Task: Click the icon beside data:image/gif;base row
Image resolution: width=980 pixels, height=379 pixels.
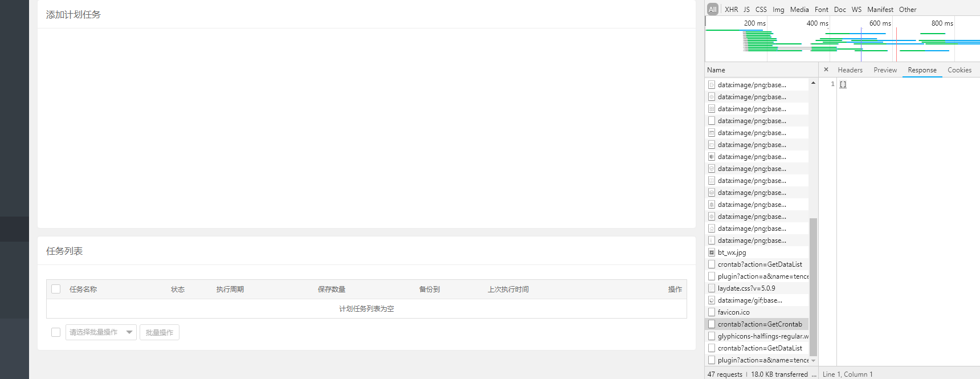Action: [712, 300]
